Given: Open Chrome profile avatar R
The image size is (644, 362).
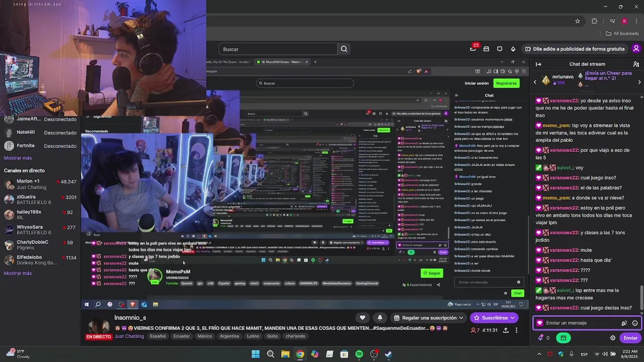Looking at the screenshot, I should [x=624, y=21].
